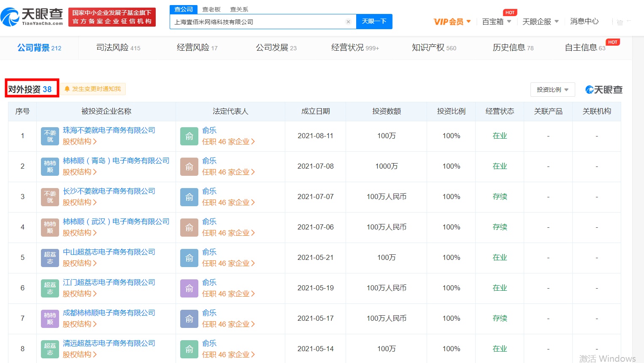Clear the search box with the X icon
Image resolution: width=644 pixels, height=363 pixels.
(x=348, y=22)
